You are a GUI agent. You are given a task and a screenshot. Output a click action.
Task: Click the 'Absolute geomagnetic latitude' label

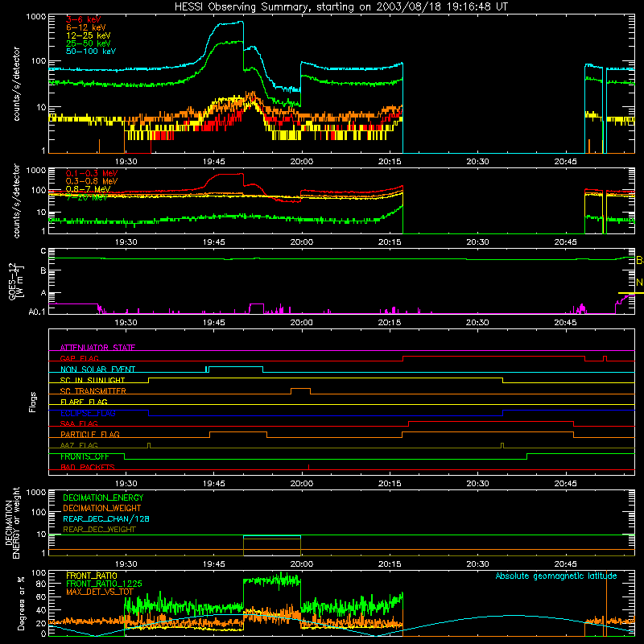click(x=556, y=576)
